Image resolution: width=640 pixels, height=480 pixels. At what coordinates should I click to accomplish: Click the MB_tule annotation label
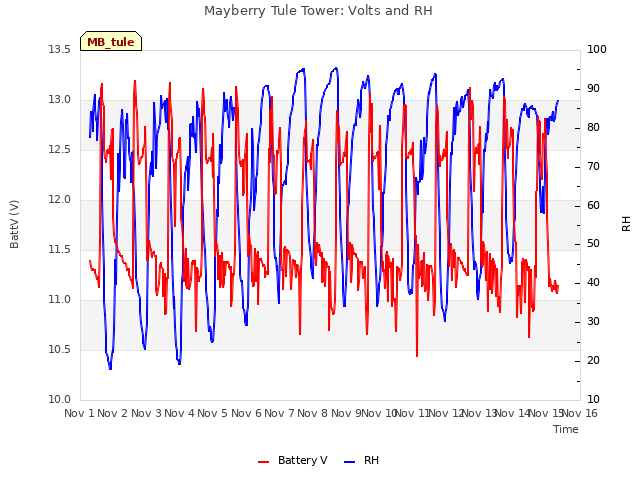pos(111,42)
